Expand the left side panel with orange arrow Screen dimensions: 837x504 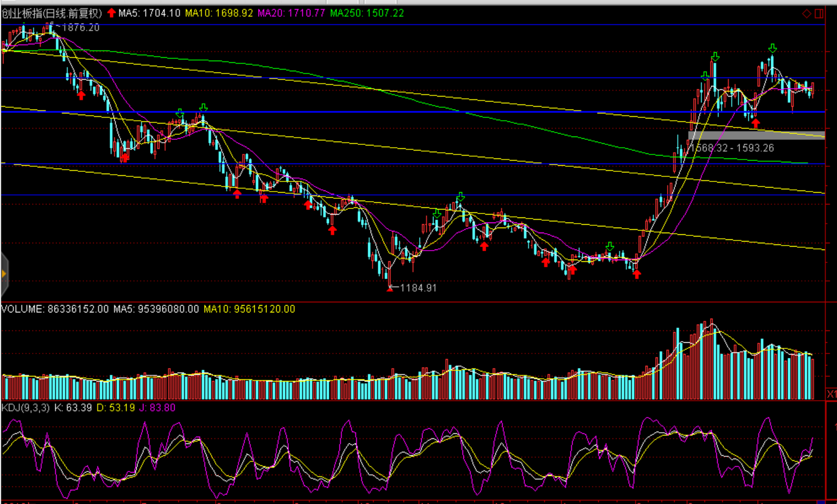pyautogui.click(x=4, y=274)
